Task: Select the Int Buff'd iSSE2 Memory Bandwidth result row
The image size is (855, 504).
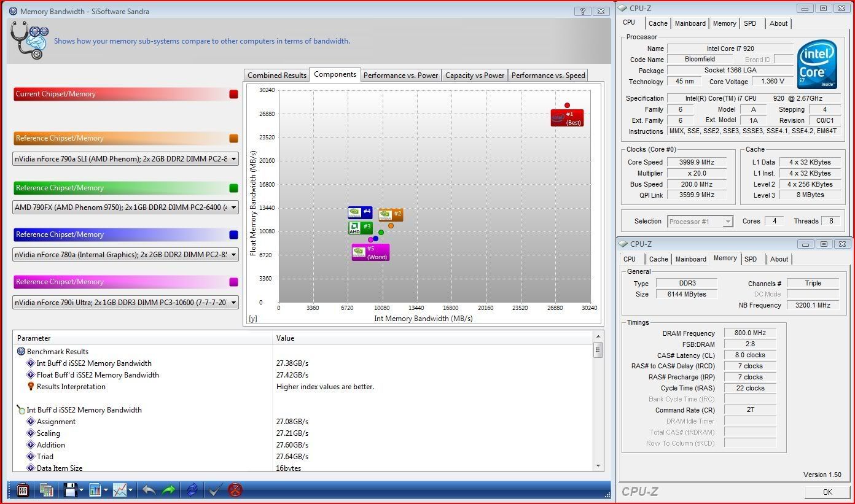Action: [303, 363]
